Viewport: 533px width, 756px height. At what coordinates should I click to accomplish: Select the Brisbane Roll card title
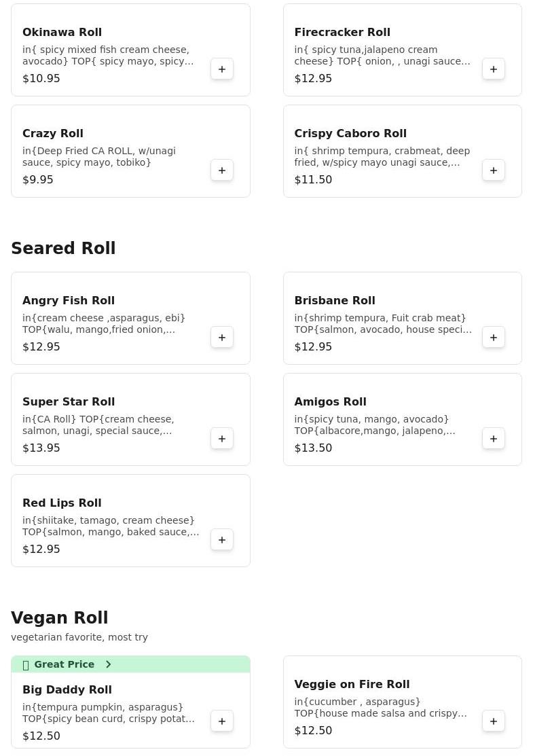[x=335, y=300]
